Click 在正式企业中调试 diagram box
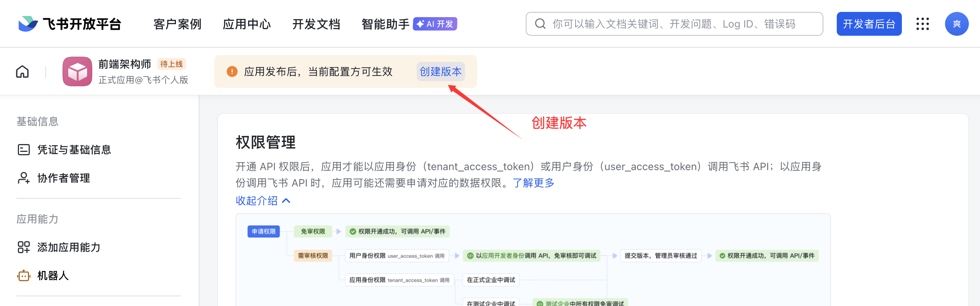This screenshot has width=980, height=306. 491,280
